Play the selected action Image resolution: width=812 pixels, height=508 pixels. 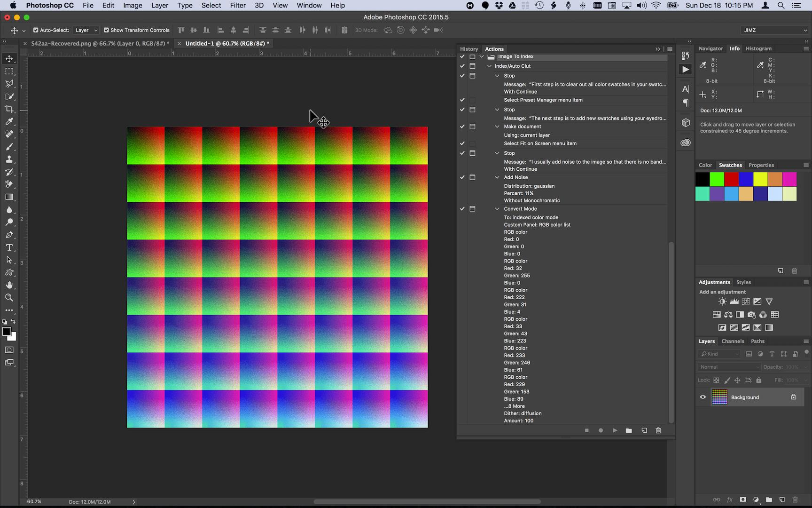point(615,430)
